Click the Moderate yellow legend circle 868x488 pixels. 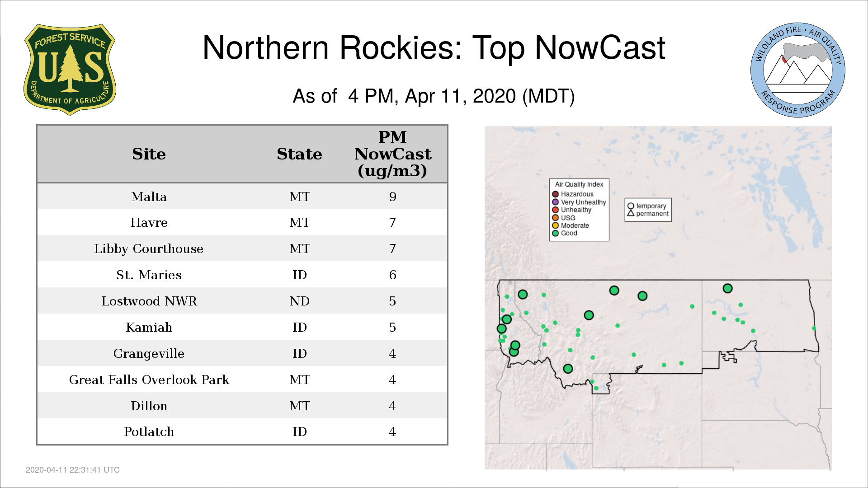(556, 225)
